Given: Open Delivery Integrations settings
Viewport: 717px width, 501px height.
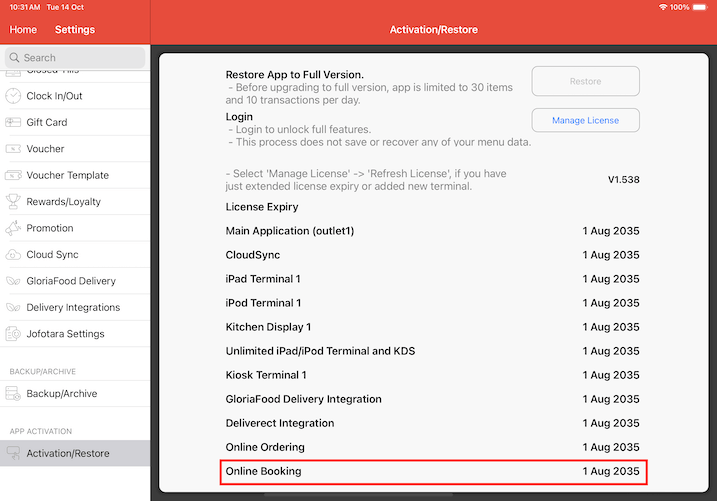Looking at the screenshot, I should [75, 308].
